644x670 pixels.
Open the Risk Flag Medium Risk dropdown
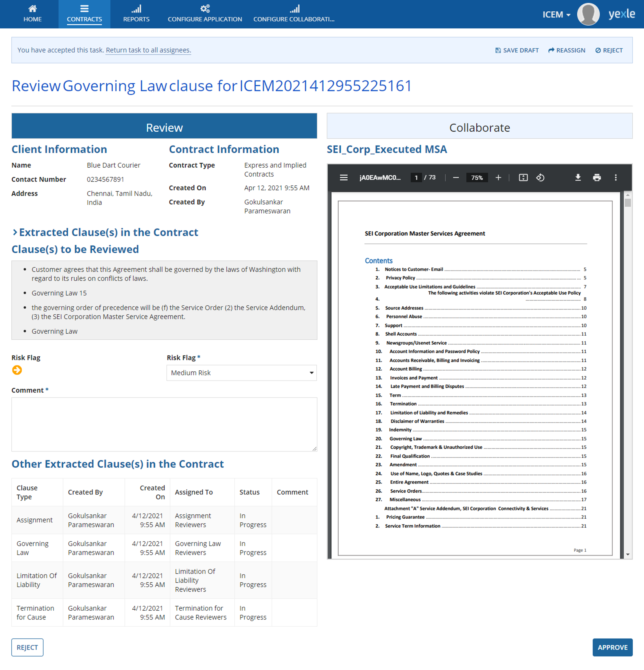coord(241,373)
